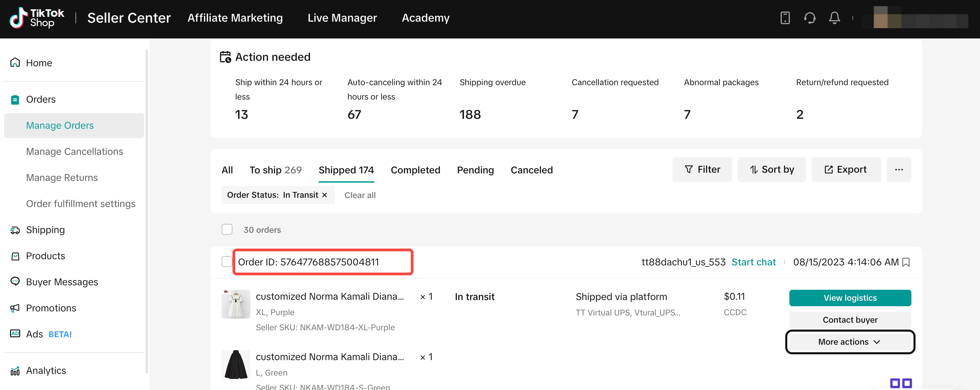
Task: Open the headset support icon
Action: pyautogui.click(x=810, y=18)
